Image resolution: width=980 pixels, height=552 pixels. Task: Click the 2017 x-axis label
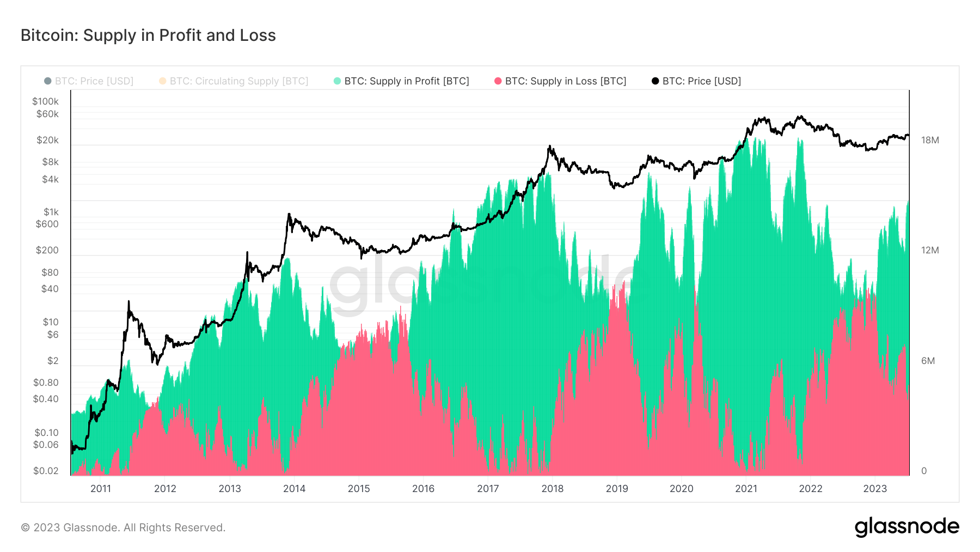click(488, 489)
